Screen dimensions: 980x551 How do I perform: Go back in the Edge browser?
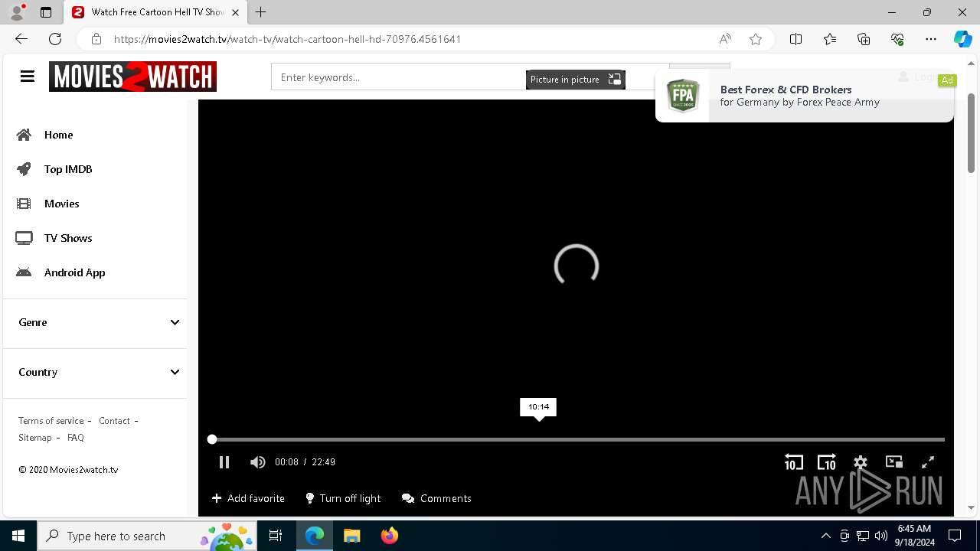(21, 39)
